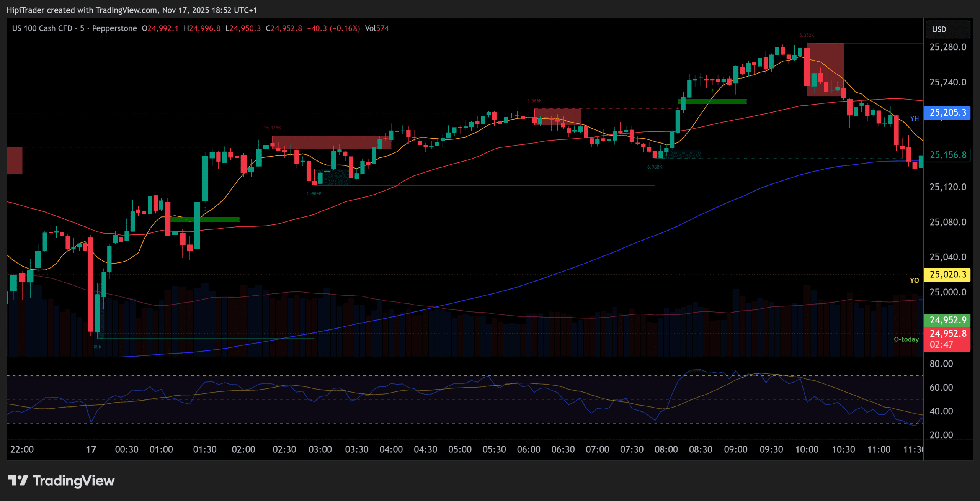
Task: Click the YO level marker label
Action: coord(914,280)
